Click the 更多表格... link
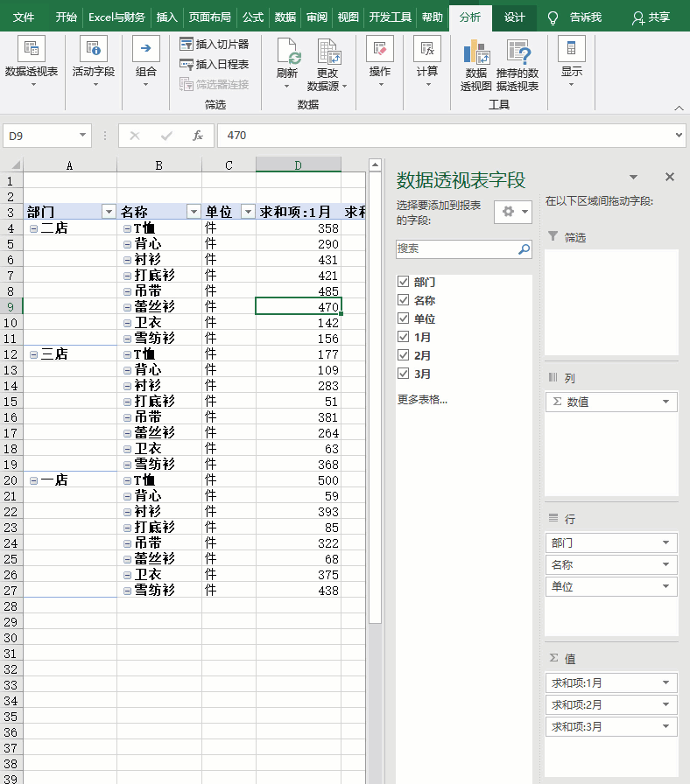Viewport: 690px width, 784px height. [x=422, y=400]
